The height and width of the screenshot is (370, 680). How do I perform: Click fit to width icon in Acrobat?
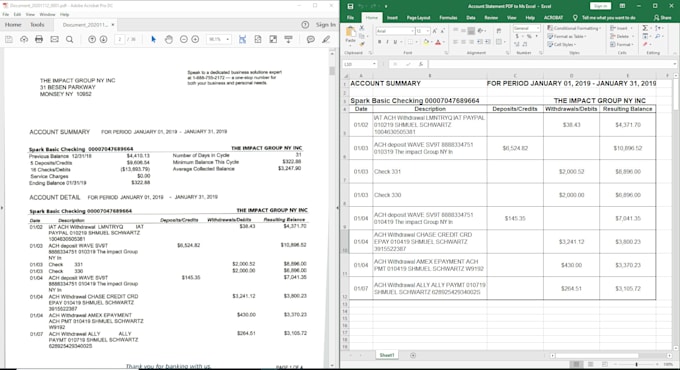click(x=242, y=39)
